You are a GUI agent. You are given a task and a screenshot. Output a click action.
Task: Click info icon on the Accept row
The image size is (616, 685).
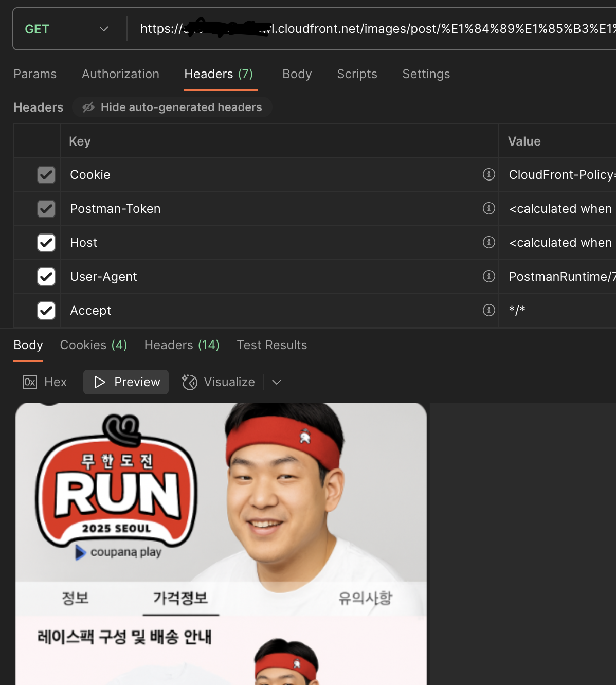pos(489,310)
